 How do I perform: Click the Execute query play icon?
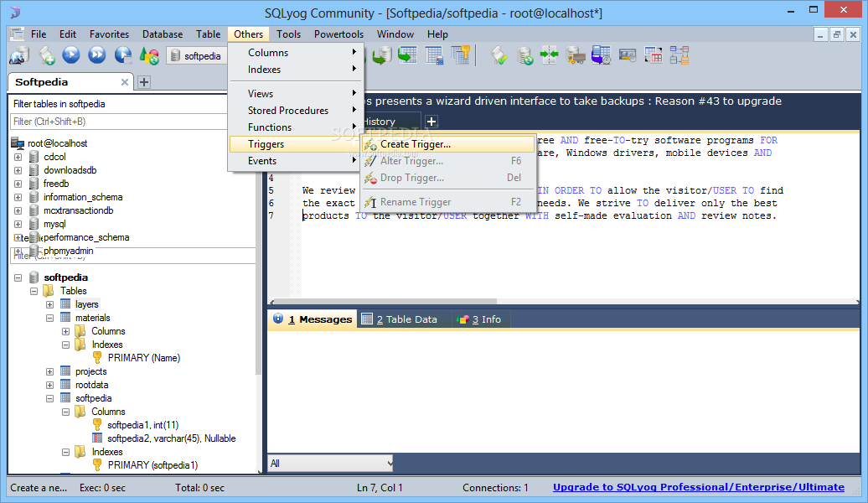[71, 54]
